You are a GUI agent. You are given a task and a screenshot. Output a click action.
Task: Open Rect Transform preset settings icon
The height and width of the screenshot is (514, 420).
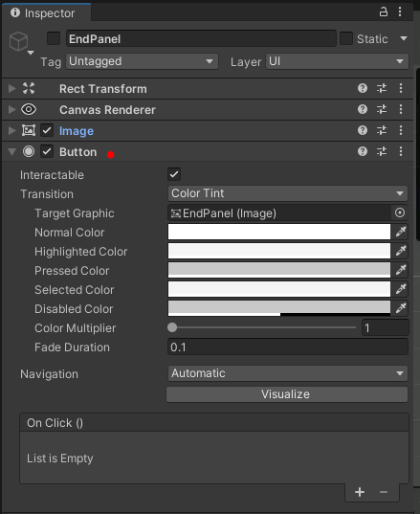tap(382, 88)
